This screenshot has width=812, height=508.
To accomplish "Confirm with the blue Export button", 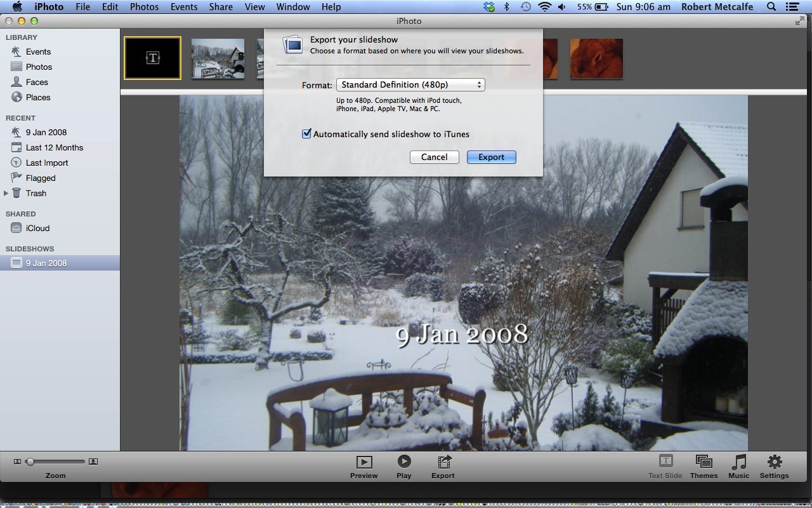I will [492, 157].
